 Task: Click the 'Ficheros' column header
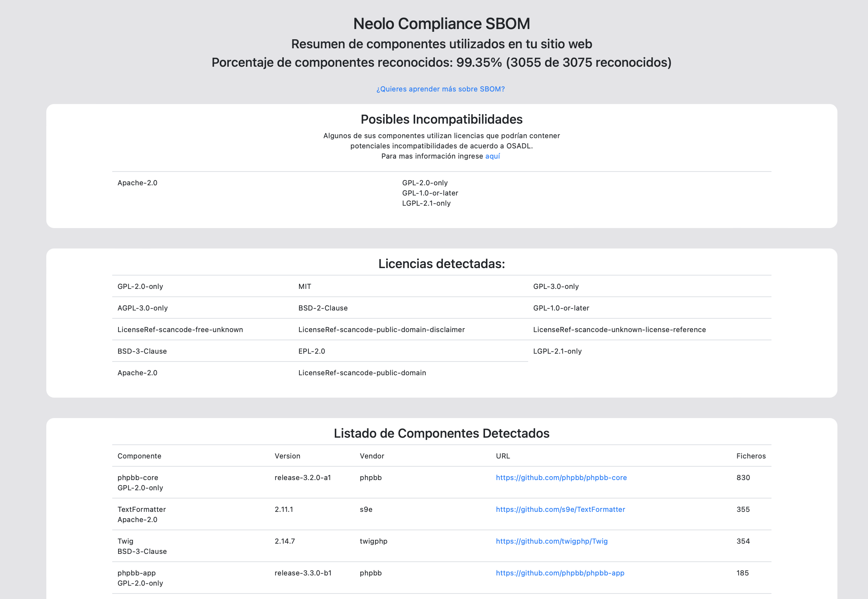click(x=751, y=456)
